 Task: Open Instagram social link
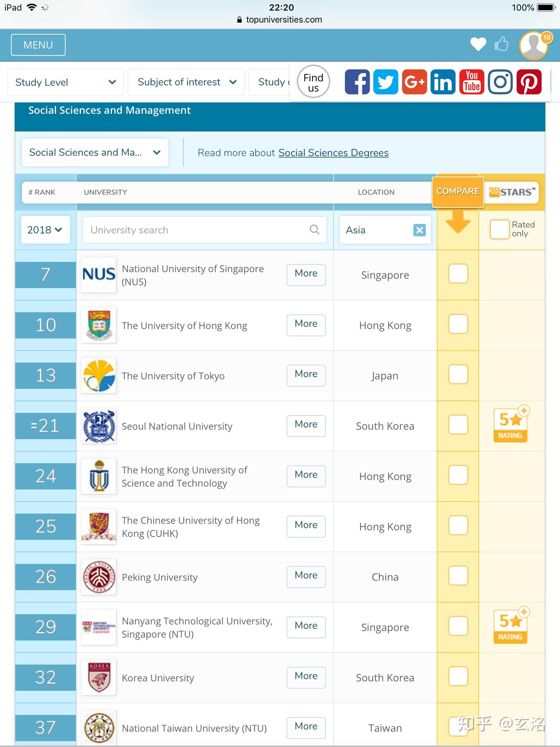pyautogui.click(x=500, y=82)
